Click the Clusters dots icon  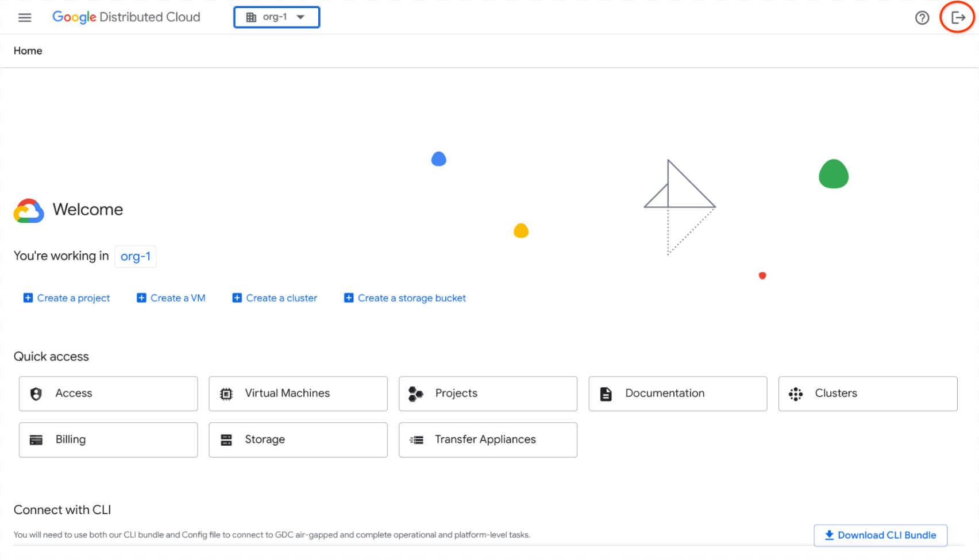coord(796,394)
